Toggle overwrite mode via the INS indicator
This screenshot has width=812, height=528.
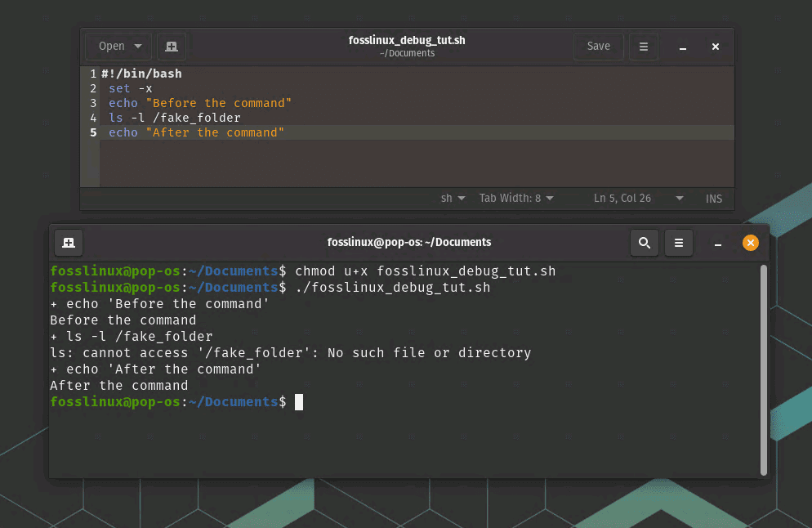tap(714, 198)
